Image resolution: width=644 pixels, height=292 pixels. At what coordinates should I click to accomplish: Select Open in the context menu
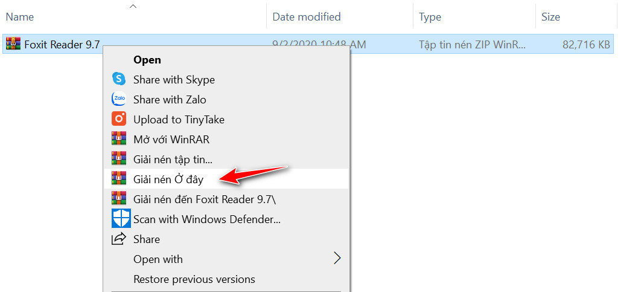pos(147,59)
